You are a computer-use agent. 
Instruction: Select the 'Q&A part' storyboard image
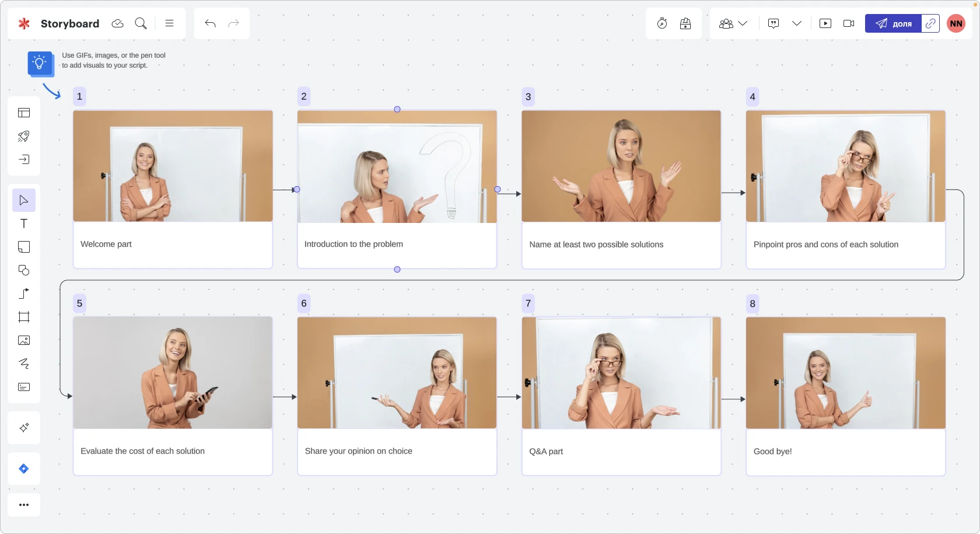(x=621, y=373)
